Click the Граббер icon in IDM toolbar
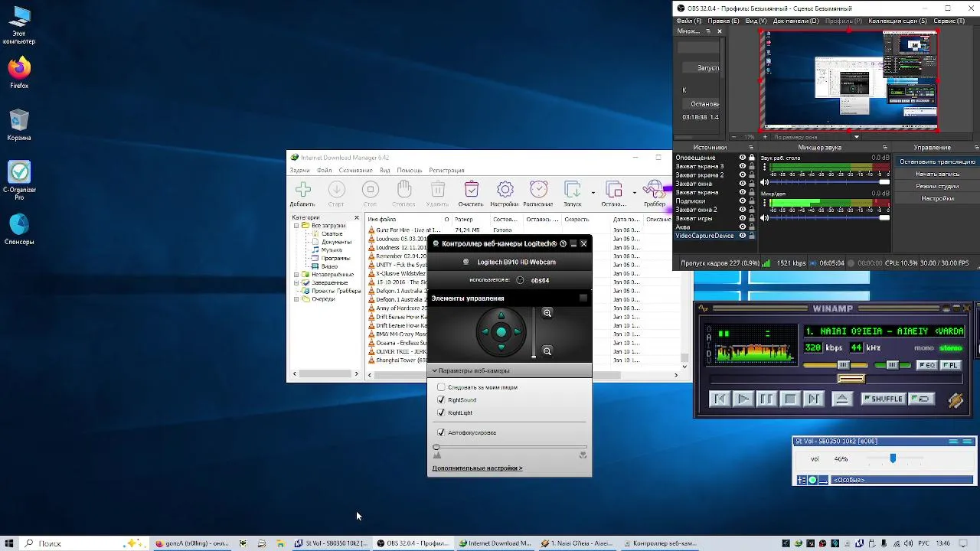 coord(654,190)
